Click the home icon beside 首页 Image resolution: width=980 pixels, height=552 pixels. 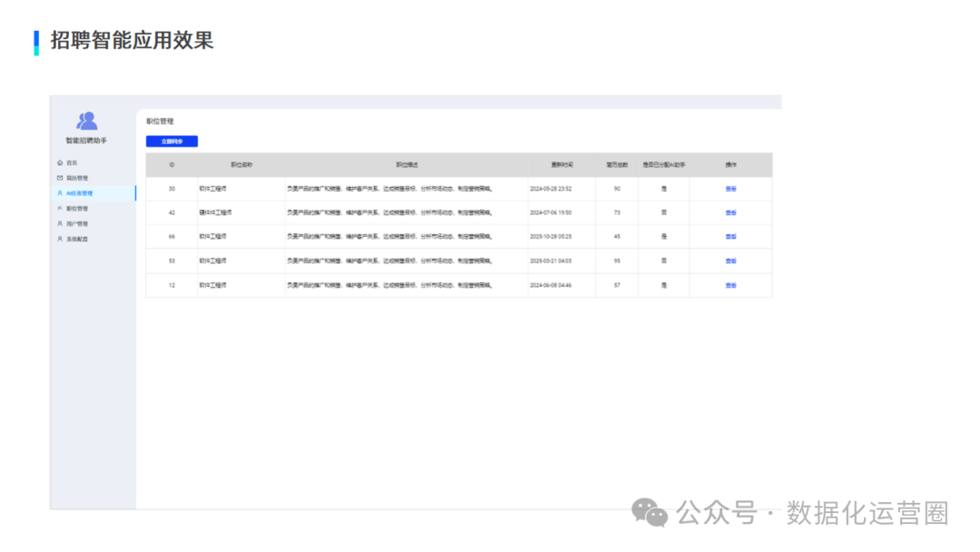[x=60, y=163]
